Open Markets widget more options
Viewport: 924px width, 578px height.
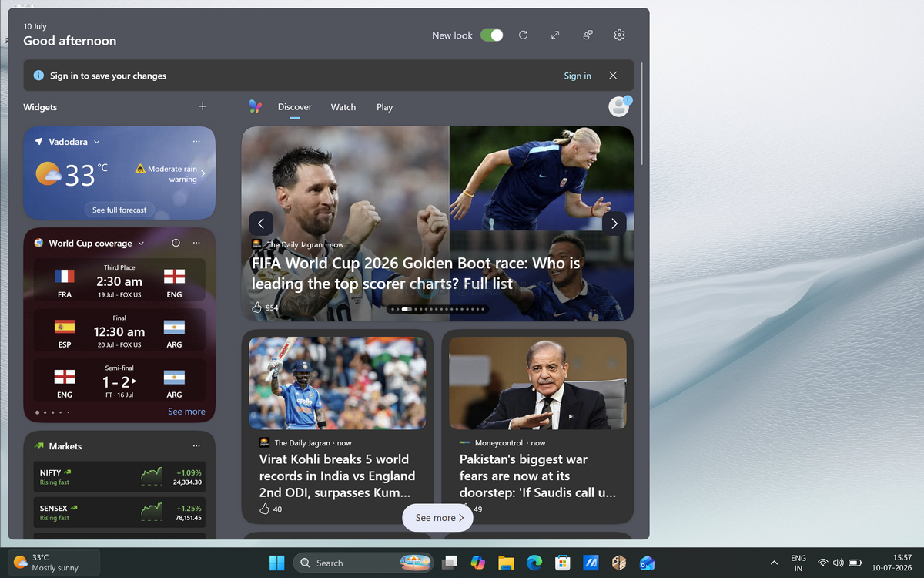coord(196,446)
